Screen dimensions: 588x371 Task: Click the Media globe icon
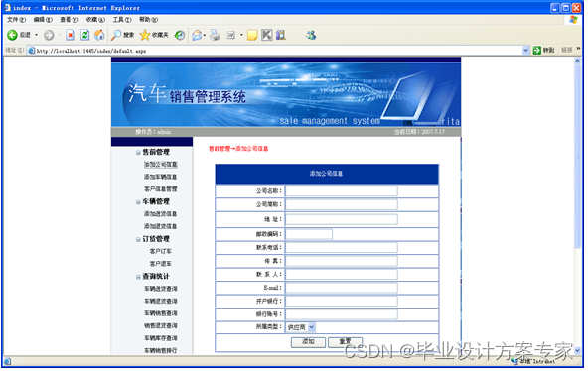coord(180,35)
